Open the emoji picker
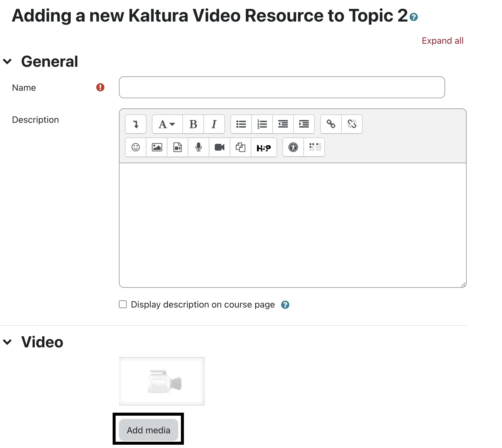The width and height of the screenshot is (502, 448). 136,147
